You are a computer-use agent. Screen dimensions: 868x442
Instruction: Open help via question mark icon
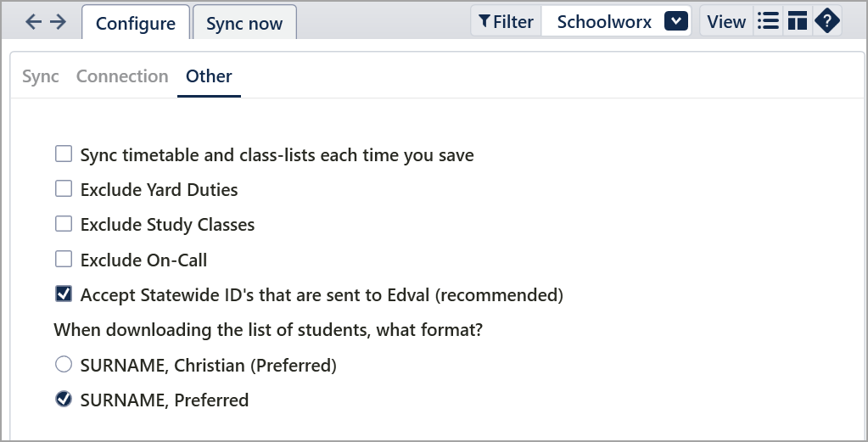click(827, 22)
